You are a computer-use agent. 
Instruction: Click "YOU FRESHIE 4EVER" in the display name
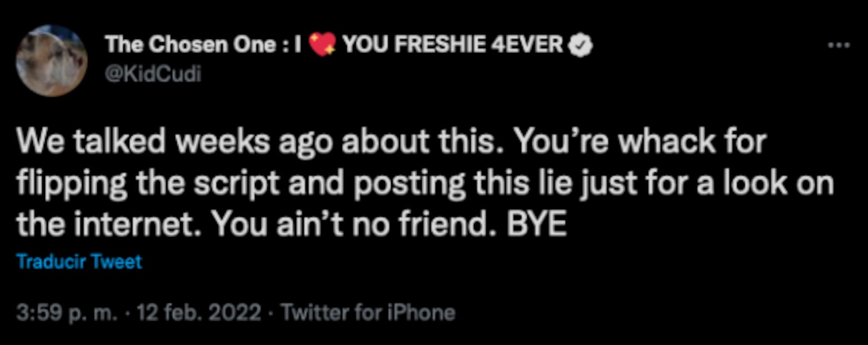pyautogui.click(x=453, y=45)
